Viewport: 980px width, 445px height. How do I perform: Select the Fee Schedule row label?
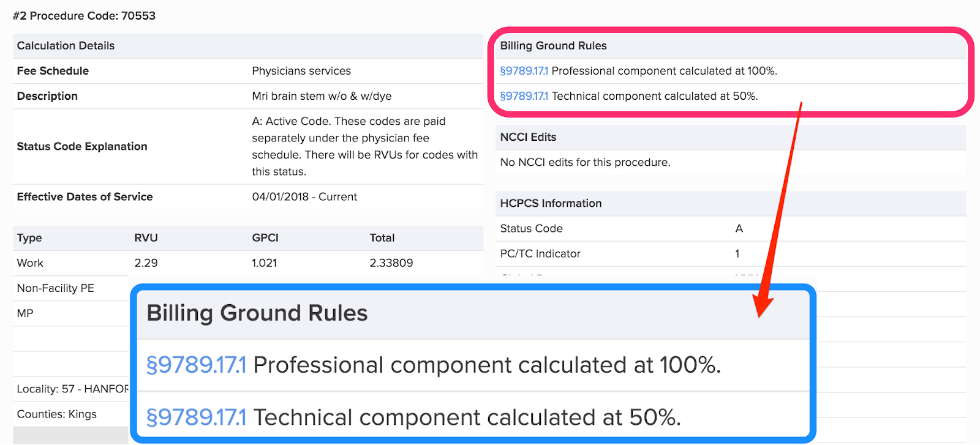tap(53, 71)
